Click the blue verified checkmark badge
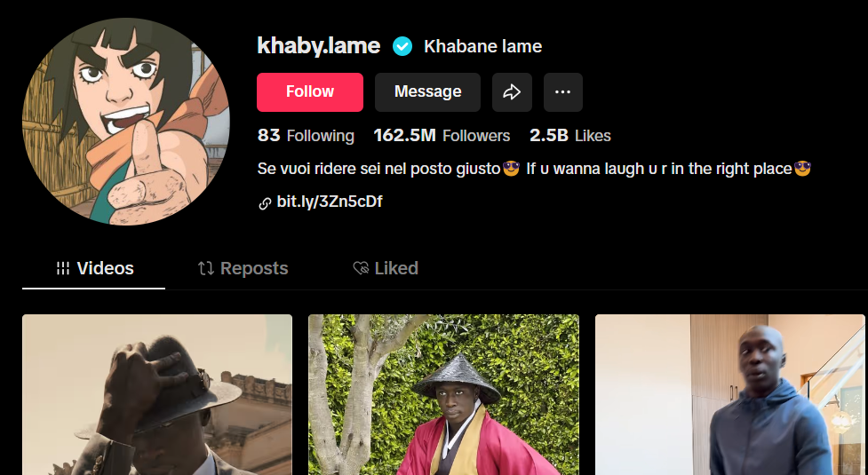This screenshot has width=868, height=475. pos(402,46)
